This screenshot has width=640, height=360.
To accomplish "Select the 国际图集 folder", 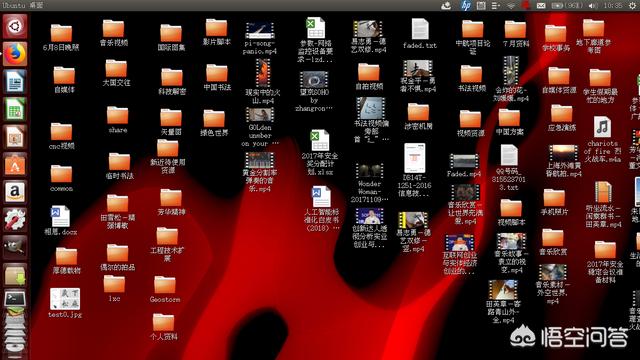I will click(x=171, y=37).
